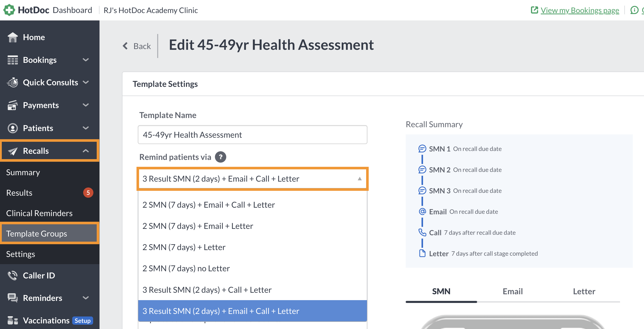The image size is (644, 329).
Task: Switch to the Letter preview tab
Action: pyautogui.click(x=584, y=291)
